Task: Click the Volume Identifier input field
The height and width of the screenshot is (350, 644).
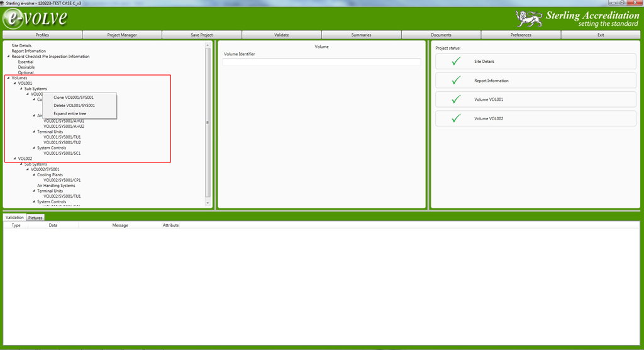Action: (321, 62)
